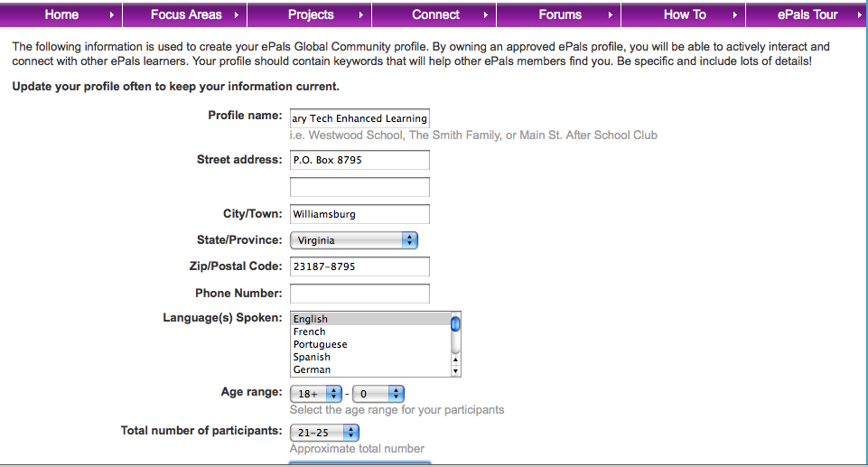Click the language list scroll up arrow
This screenshot has width=868, height=467.
point(455,360)
